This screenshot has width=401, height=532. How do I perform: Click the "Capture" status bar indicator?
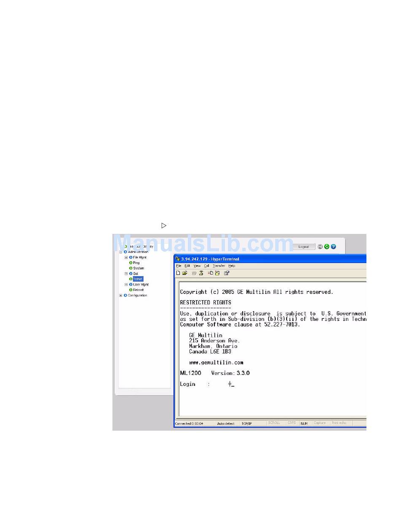320,423
